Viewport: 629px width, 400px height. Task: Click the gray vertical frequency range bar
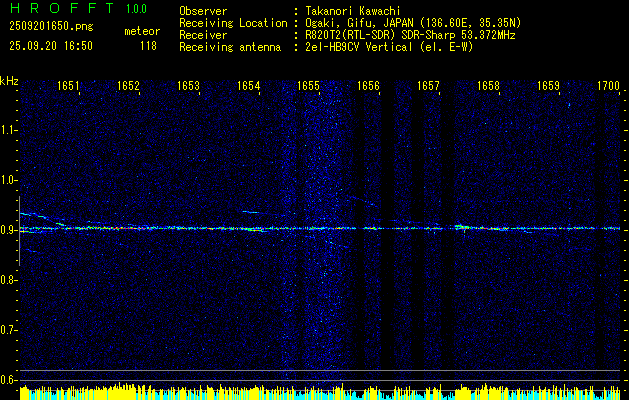tap(19, 231)
